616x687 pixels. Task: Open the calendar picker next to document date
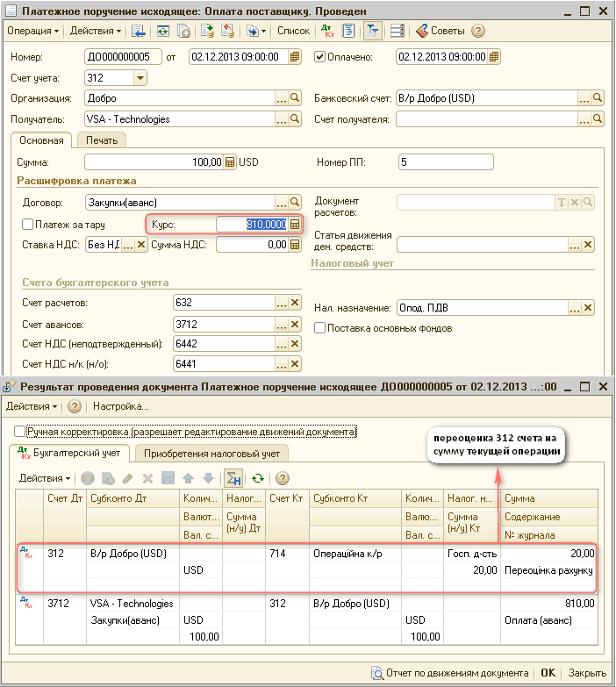pyautogui.click(x=296, y=57)
